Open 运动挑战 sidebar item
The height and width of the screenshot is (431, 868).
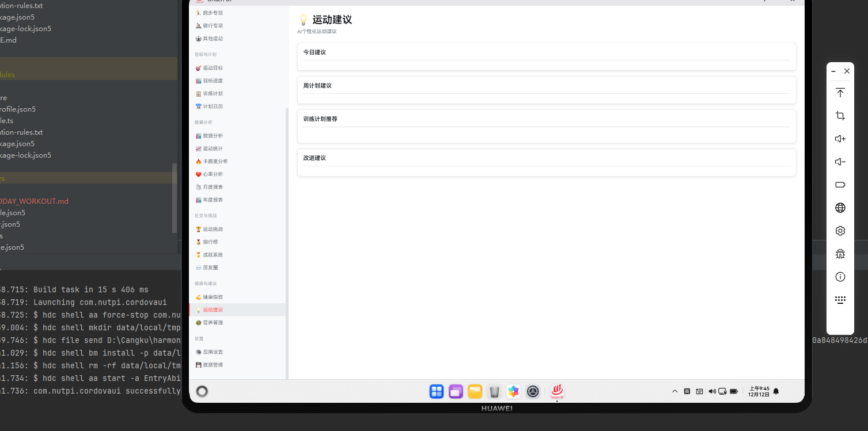point(237,229)
